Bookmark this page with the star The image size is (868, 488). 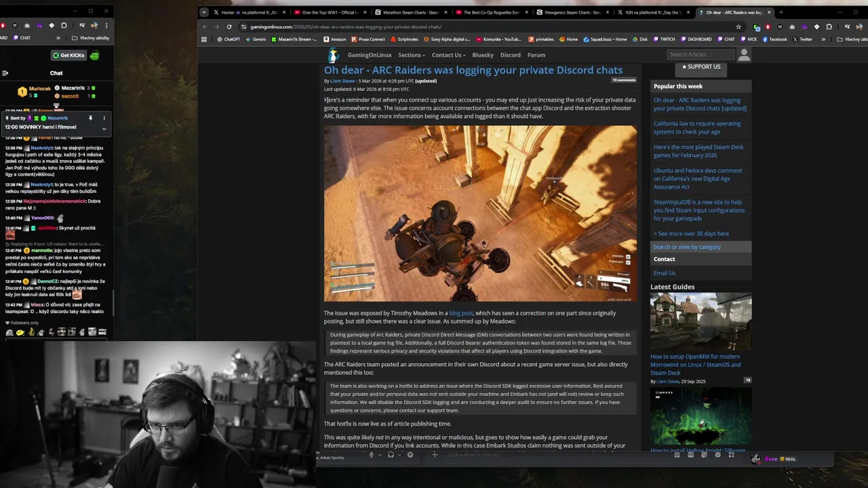[x=739, y=26]
